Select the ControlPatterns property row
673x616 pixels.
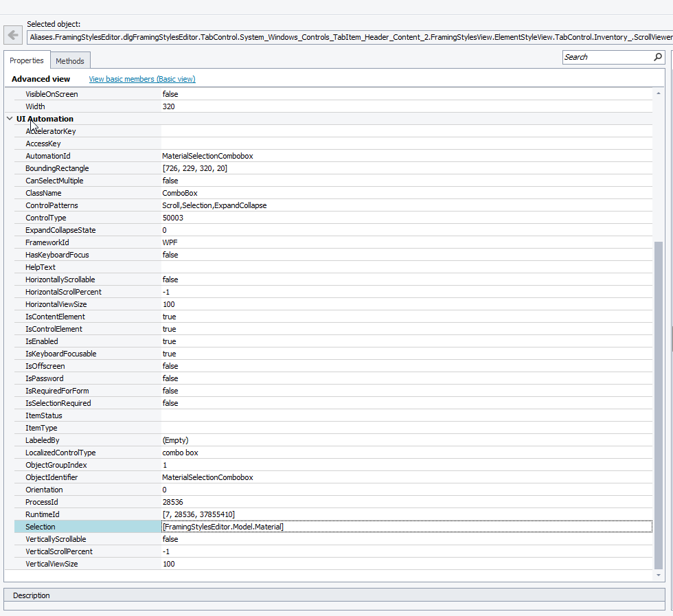point(52,205)
